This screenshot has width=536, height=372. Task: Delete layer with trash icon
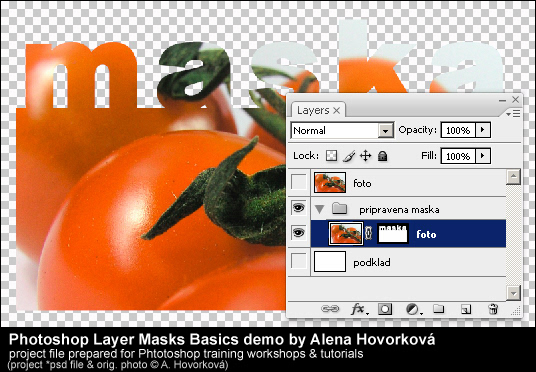[x=493, y=309]
